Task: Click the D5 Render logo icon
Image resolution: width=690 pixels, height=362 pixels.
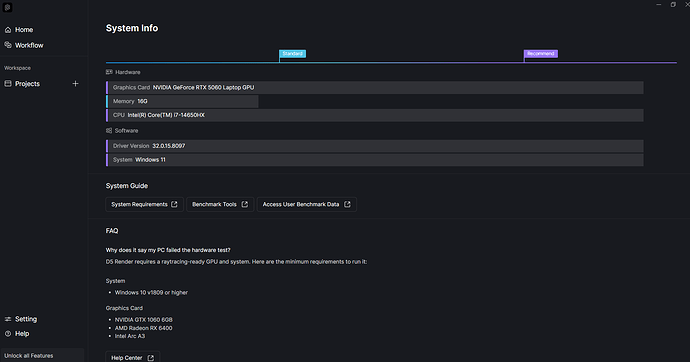Action: tap(7, 7)
